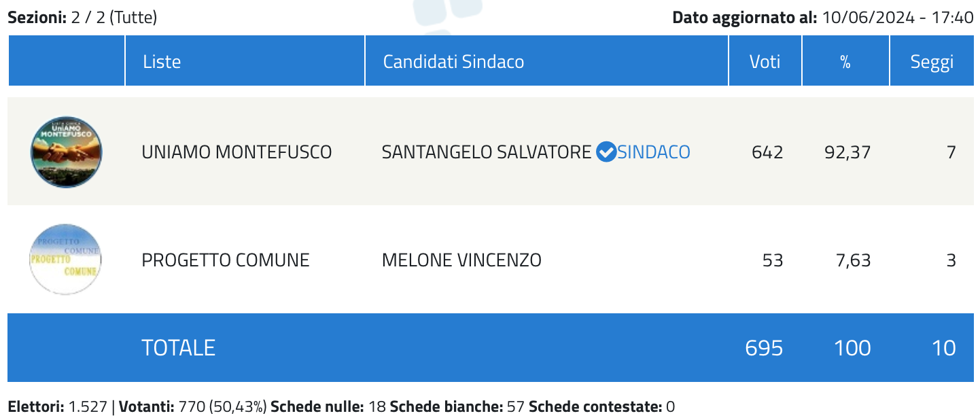
Task: Click the 7,63 percentage value
Action: tap(853, 260)
